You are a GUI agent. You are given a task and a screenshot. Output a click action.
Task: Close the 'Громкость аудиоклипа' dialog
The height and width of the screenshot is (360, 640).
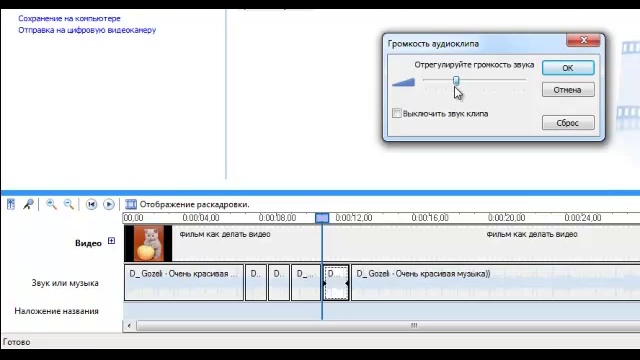tap(584, 40)
